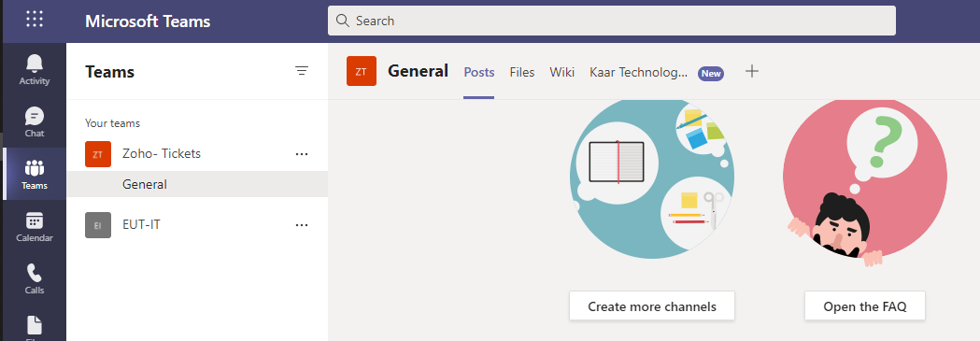Click the filter teams icon
The image size is (980, 341).
pyautogui.click(x=302, y=71)
